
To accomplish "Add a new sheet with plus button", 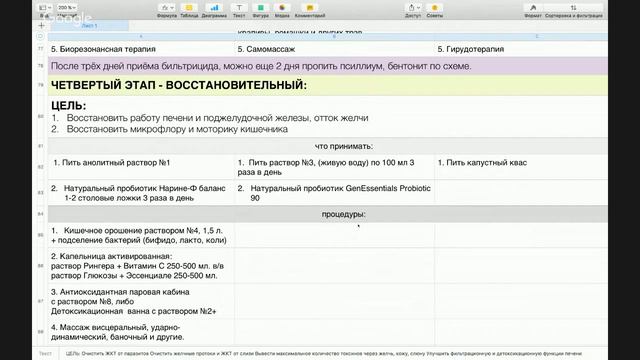I will pos(41,25).
